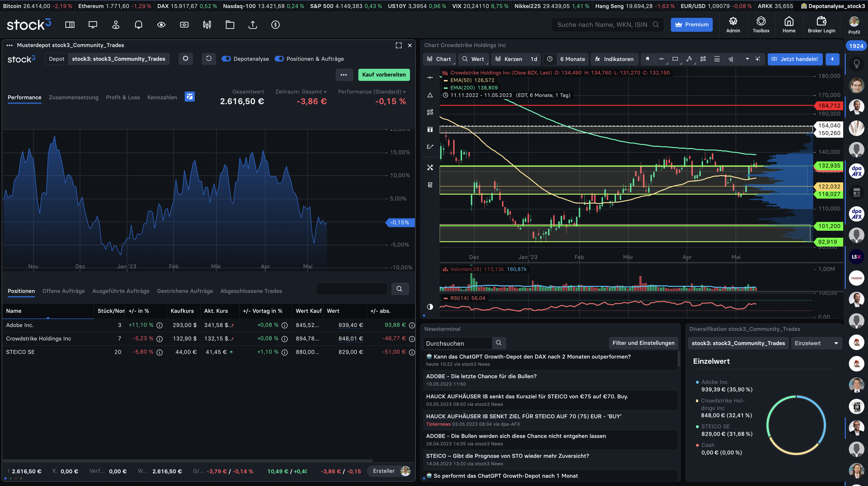Open the Zeitraum: Gesamt dropdown
This screenshot has height=486, width=868.
(x=301, y=92)
